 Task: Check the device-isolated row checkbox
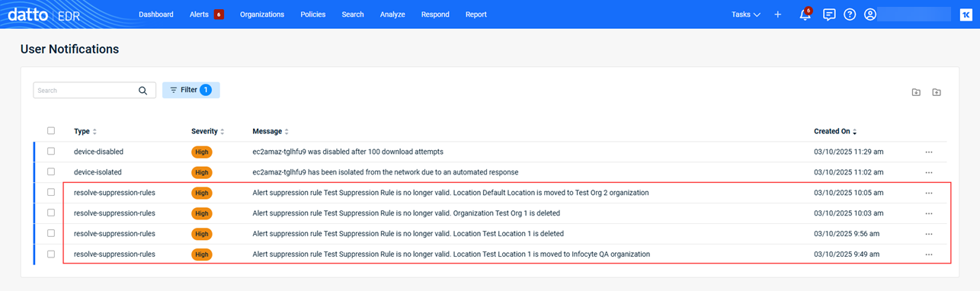51,172
